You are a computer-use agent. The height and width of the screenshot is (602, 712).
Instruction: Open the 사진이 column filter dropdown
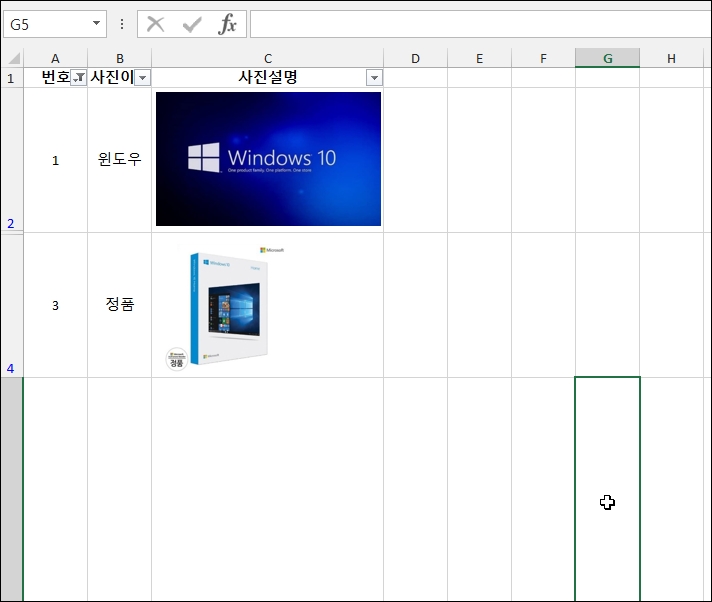coord(143,78)
